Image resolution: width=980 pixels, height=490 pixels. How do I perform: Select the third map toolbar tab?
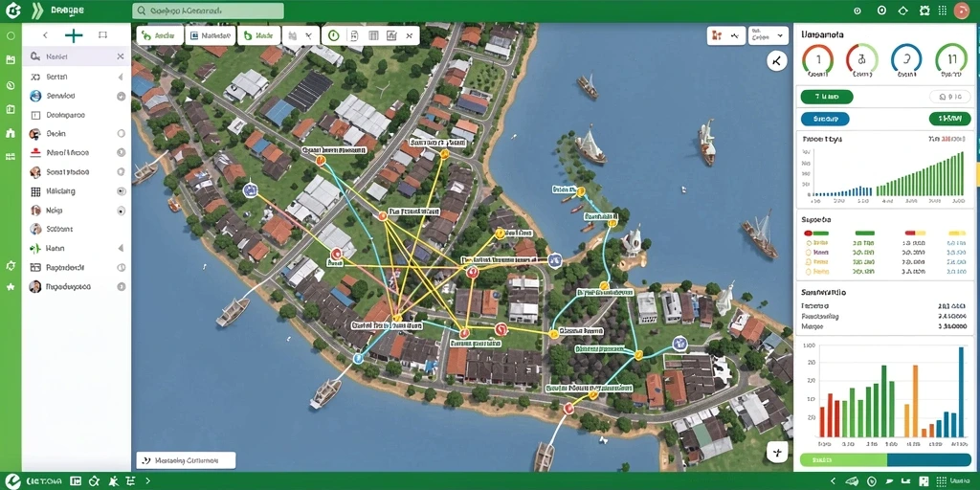pos(258,35)
